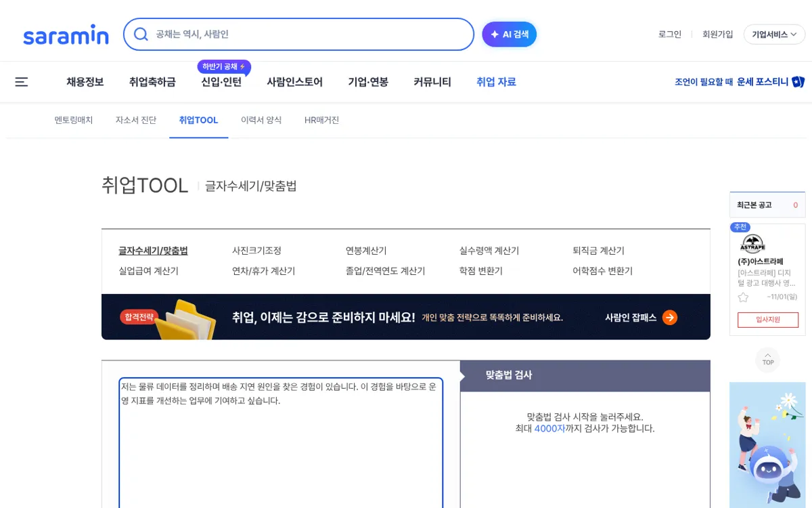Click the 합격전략 folder banner image
The image size is (812, 508).
pos(185,319)
